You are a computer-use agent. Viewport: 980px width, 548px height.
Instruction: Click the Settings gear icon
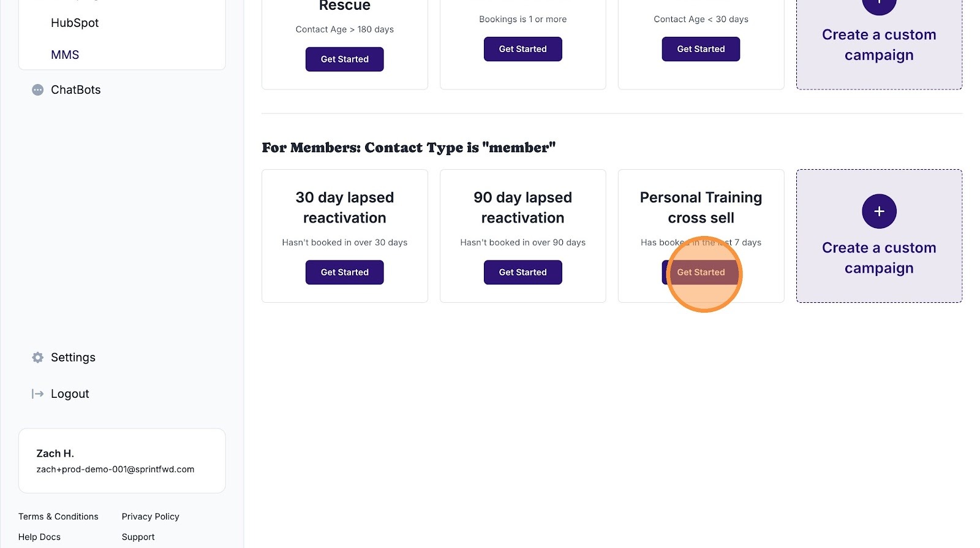pos(37,357)
